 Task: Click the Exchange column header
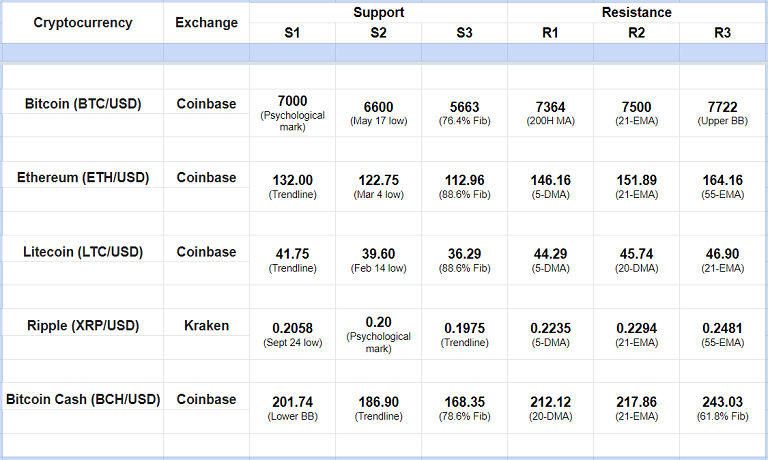click(207, 23)
